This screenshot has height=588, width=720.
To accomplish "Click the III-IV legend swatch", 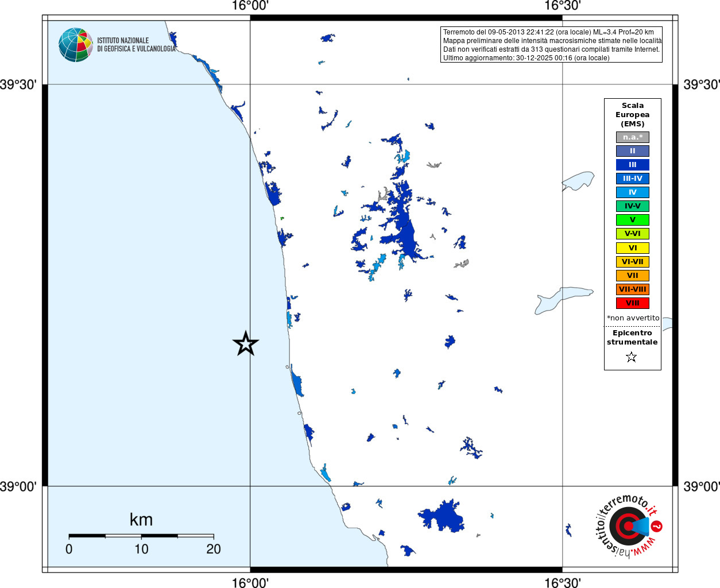I will pos(633,179).
